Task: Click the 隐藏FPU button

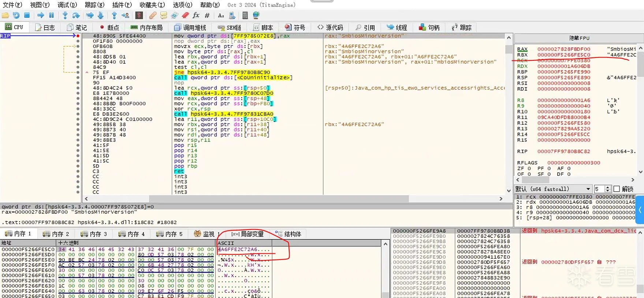Action: 579,38
